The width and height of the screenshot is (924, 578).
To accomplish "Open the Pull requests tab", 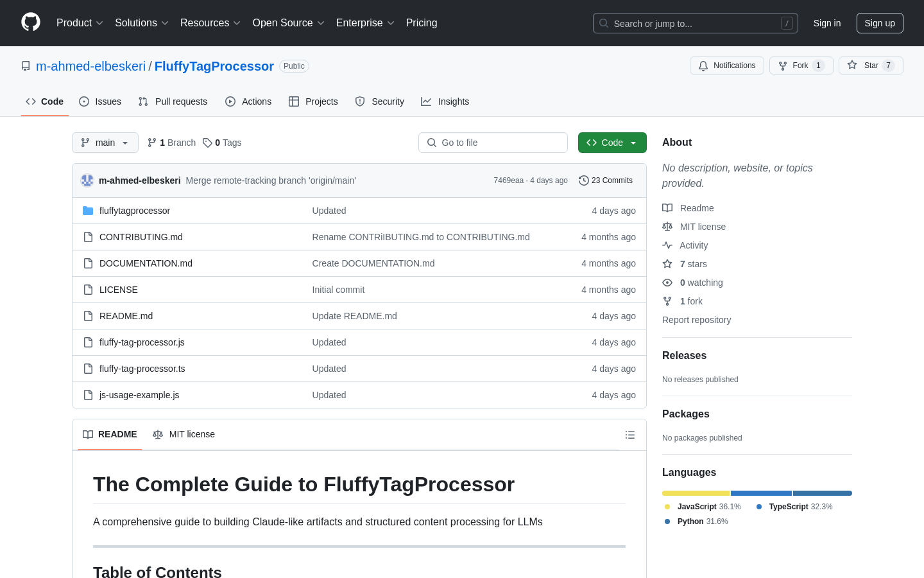I will click(x=173, y=101).
